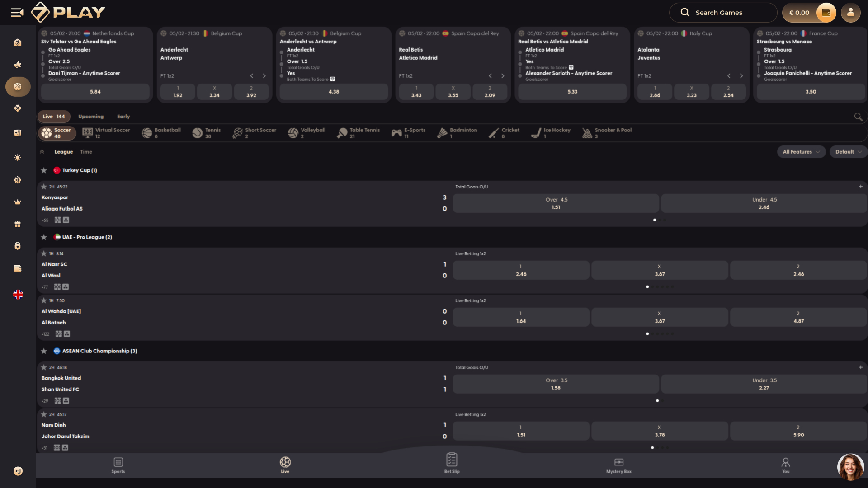The image size is (868, 488).
Task: Click the crown VIP icon in the sidebar
Action: [18, 202]
